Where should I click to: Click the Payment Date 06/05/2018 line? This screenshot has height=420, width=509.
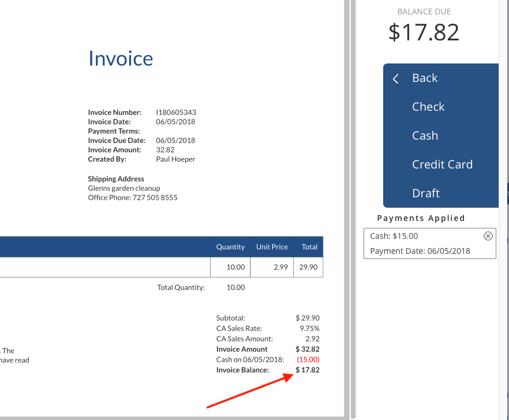click(x=420, y=251)
